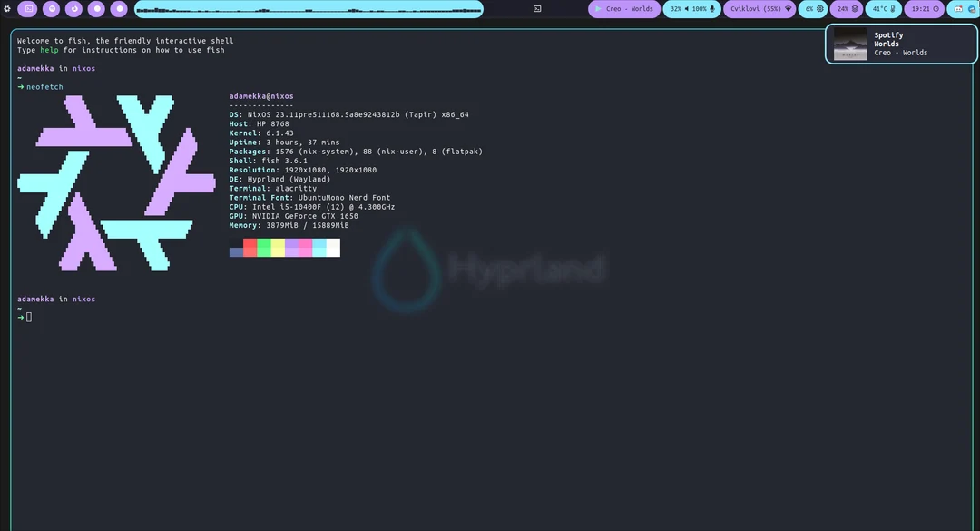The image size is (980, 531).
Task: Click the blue browser icon in the tray
Action: point(972,9)
